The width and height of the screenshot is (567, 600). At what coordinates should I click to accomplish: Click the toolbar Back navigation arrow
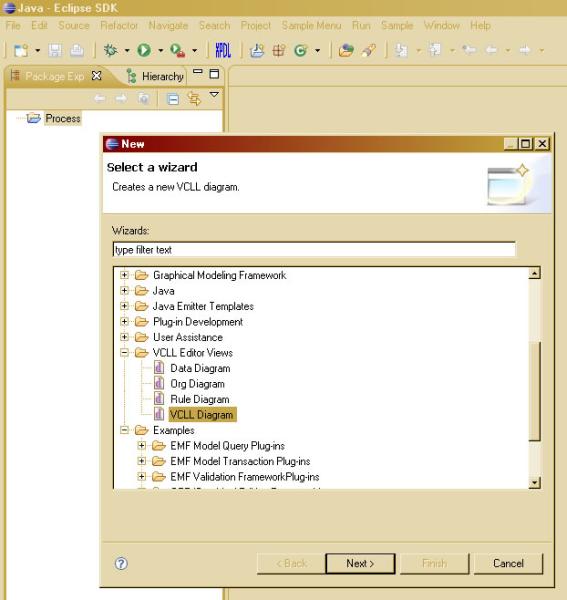[x=492, y=50]
